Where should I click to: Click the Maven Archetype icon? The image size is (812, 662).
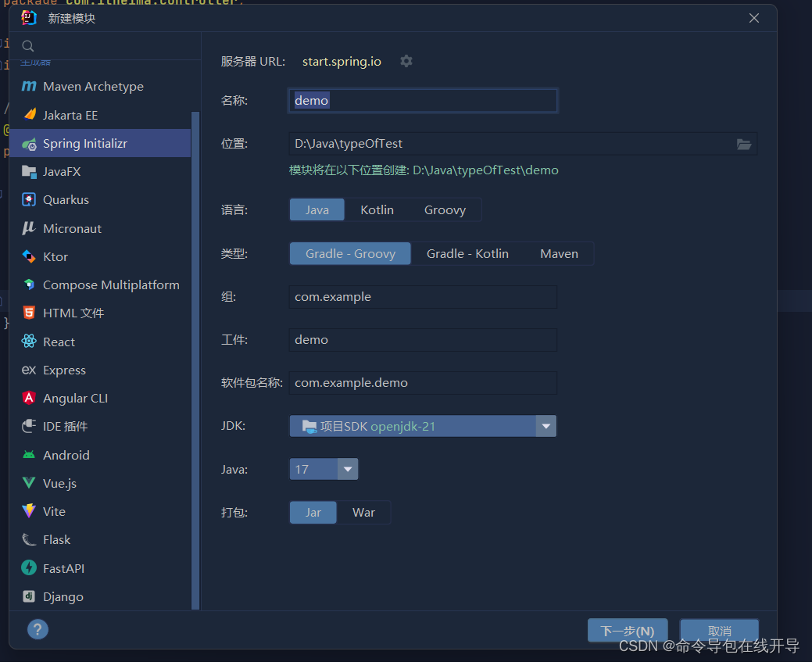coord(29,86)
